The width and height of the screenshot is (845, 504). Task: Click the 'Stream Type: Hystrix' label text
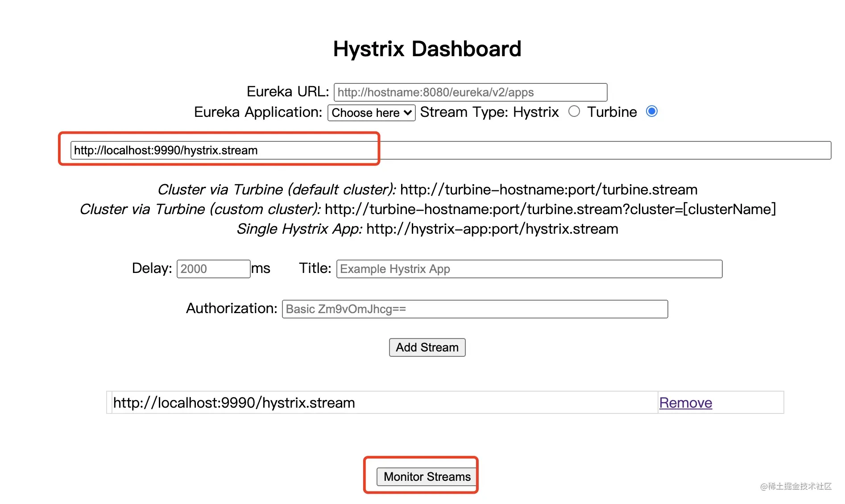pyautogui.click(x=489, y=112)
